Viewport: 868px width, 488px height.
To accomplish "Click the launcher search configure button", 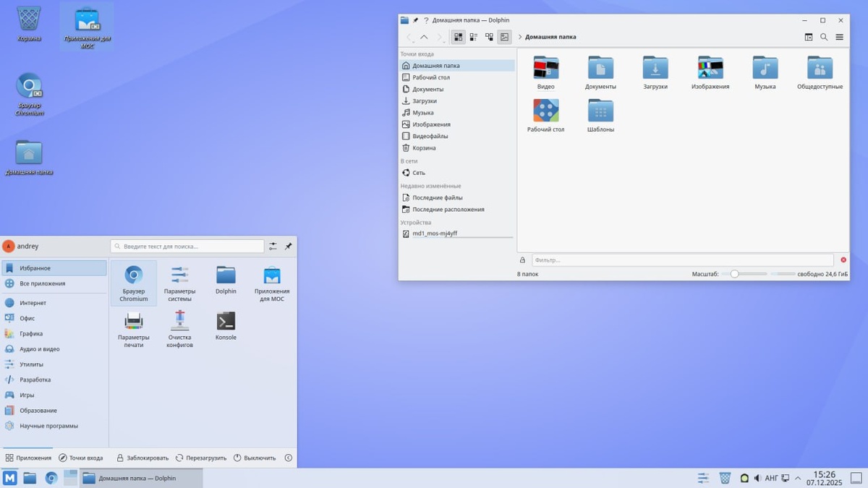I will pos(273,247).
